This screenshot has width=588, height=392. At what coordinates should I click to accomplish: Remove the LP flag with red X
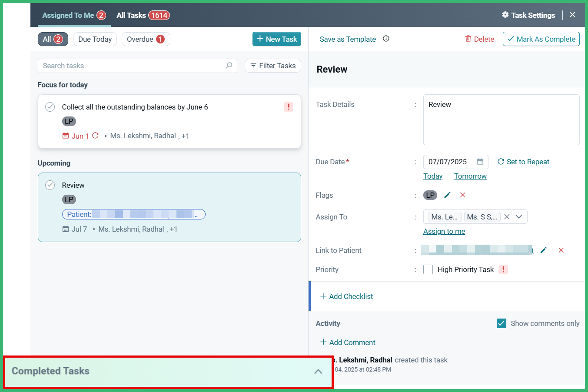point(462,195)
